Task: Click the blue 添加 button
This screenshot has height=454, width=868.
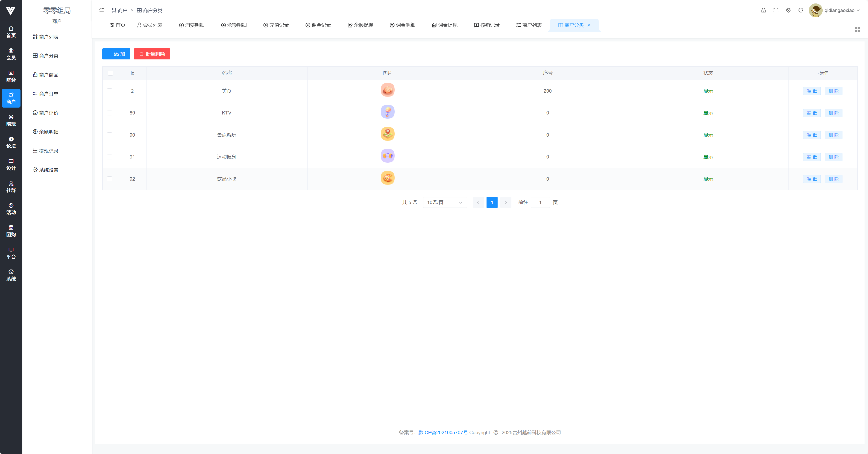Action: tap(116, 54)
